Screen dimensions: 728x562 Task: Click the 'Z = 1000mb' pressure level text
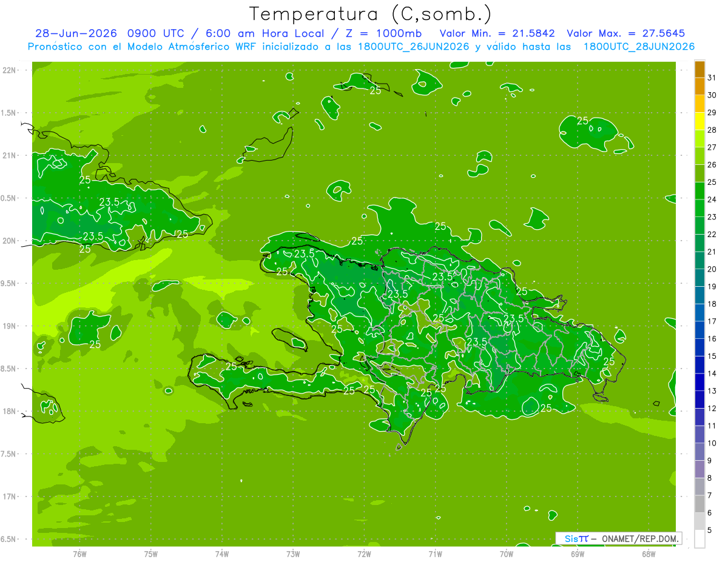[x=382, y=33]
